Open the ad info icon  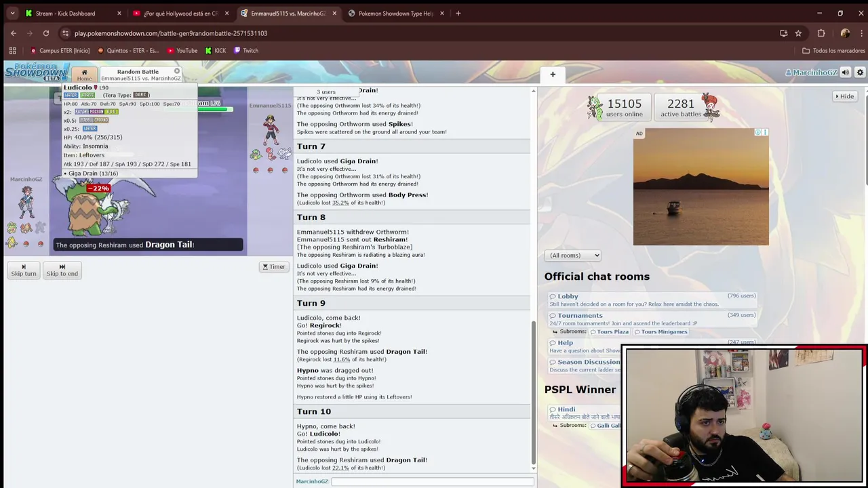[758, 132]
